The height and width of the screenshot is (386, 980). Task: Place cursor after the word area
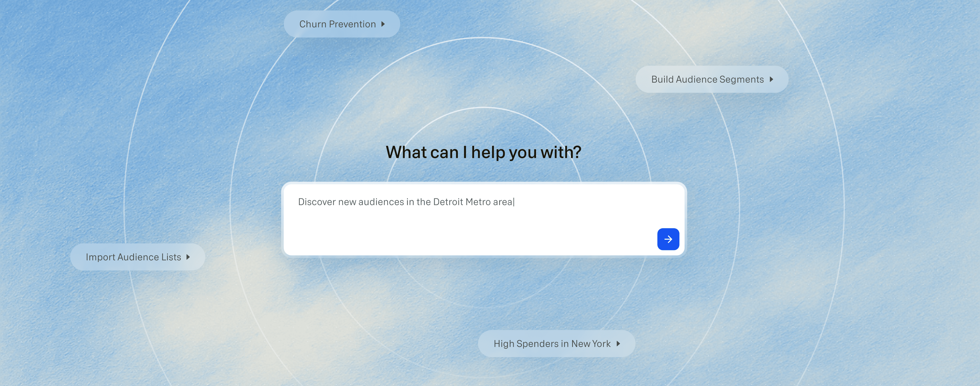click(x=513, y=202)
